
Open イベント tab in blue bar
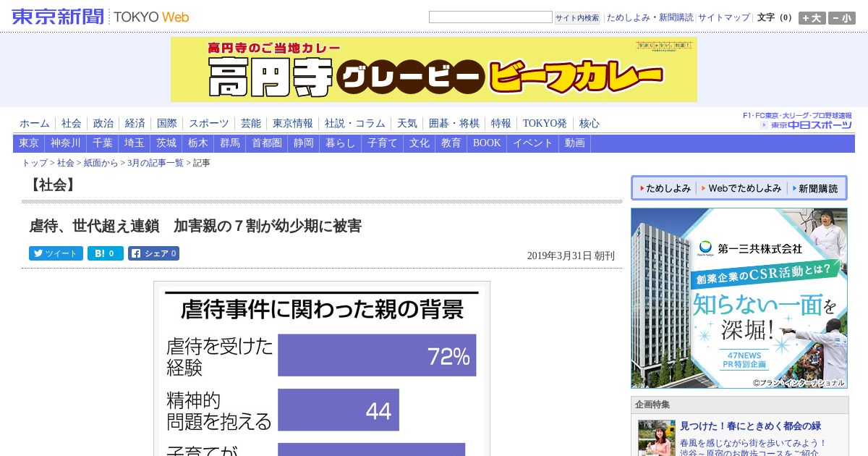pos(533,143)
